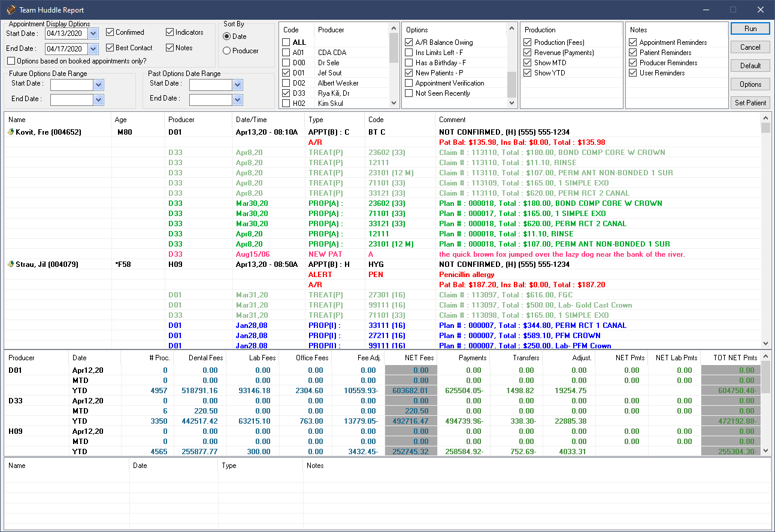Click the Cancel button
Screen dimensions: 775x532
coord(750,47)
